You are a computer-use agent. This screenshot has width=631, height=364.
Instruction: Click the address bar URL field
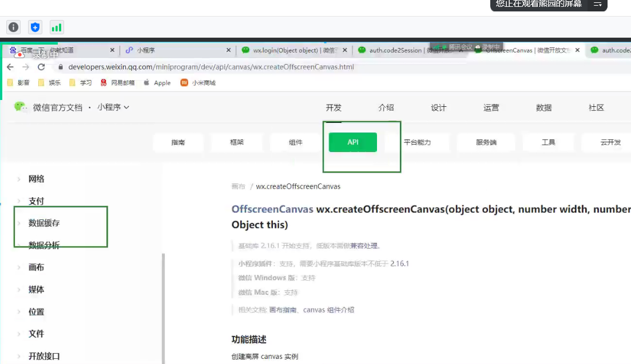coord(211,67)
